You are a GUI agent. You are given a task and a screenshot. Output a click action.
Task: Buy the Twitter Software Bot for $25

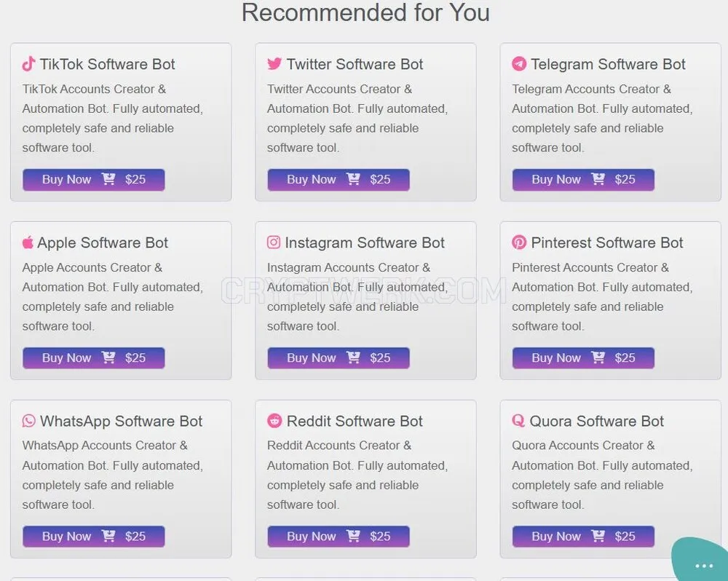pyautogui.click(x=339, y=180)
